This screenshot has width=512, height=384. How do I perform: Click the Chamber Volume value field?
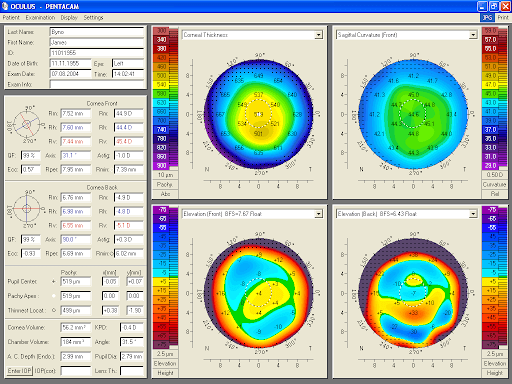[x=76, y=342]
